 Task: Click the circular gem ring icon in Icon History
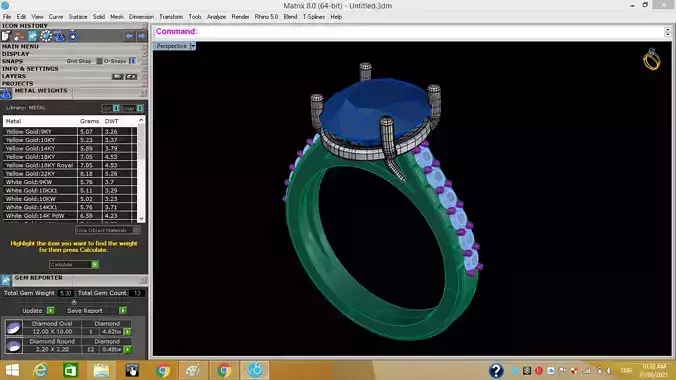tap(46, 36)
